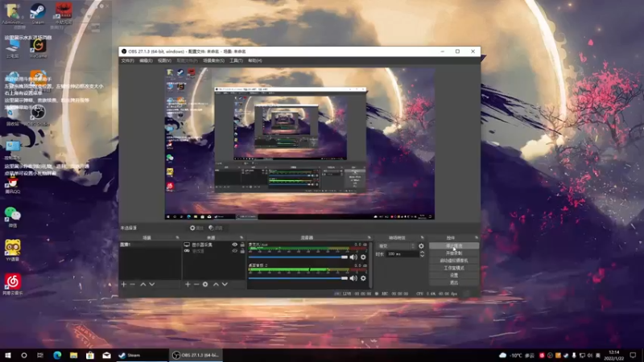Switch to Steam in the taskbar
This screenshot has height=362, width=644.
click(142, 355)
